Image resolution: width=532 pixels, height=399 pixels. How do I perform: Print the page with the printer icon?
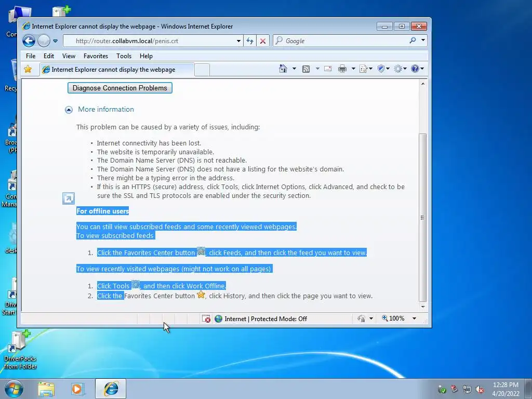342,69
